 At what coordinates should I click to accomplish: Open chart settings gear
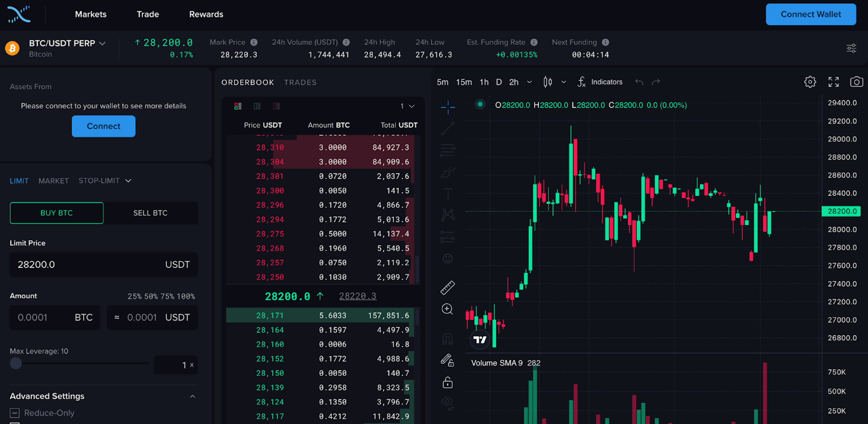coord(810,82)
